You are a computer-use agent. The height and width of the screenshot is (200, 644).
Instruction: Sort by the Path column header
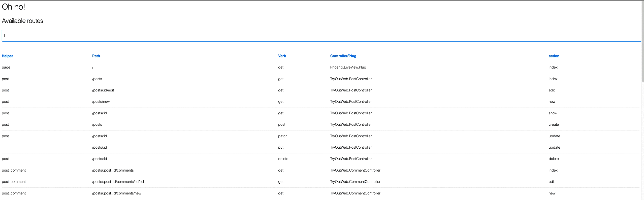[96, 56]
